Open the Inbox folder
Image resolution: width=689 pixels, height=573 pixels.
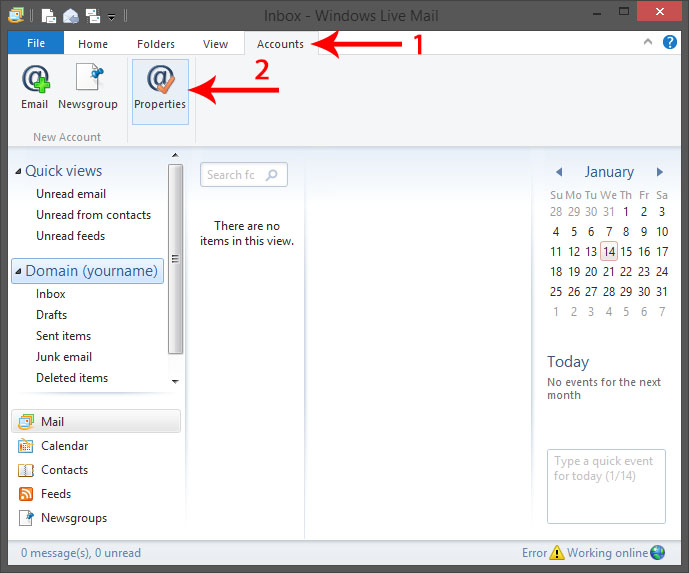pyautogui.click(x=51, y=294)
